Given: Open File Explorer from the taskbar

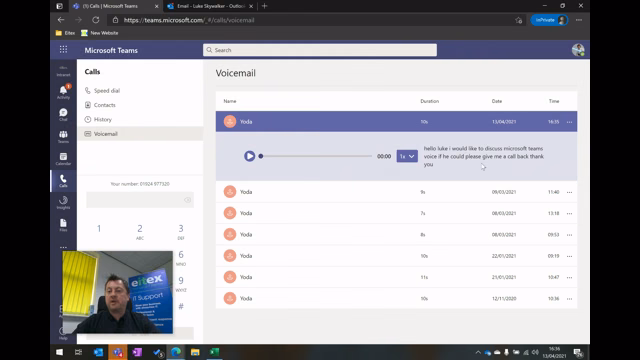Looking at the screenshot, I should (x=195, y=352).
